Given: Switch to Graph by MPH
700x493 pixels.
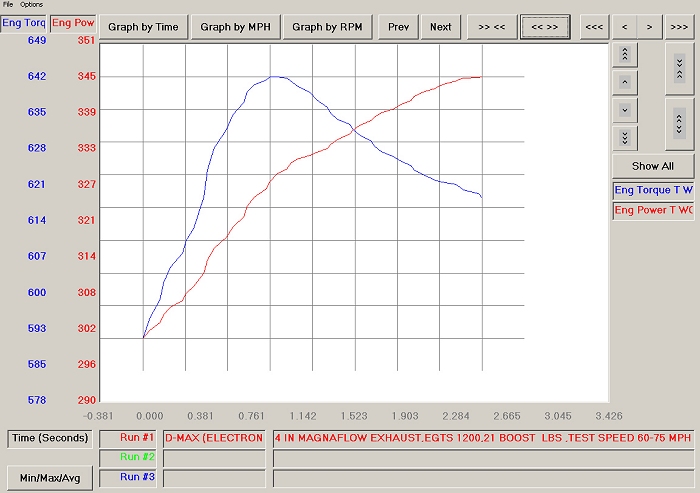Looking at the screenshot, I should [x=235, y=27].
